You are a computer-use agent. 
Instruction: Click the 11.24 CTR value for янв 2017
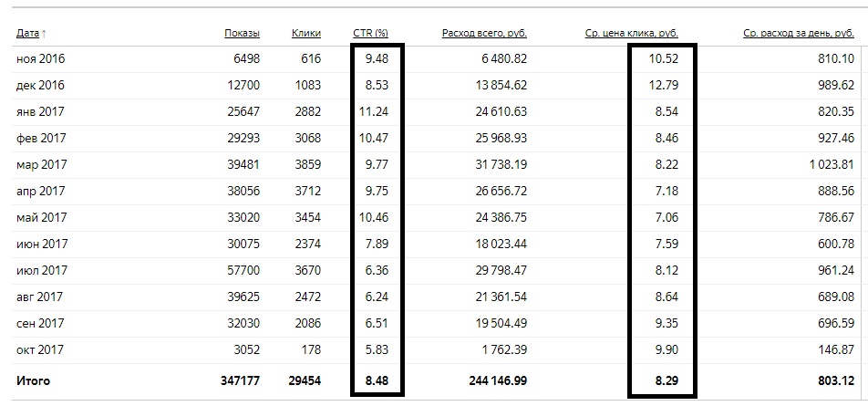coord(374,112)
